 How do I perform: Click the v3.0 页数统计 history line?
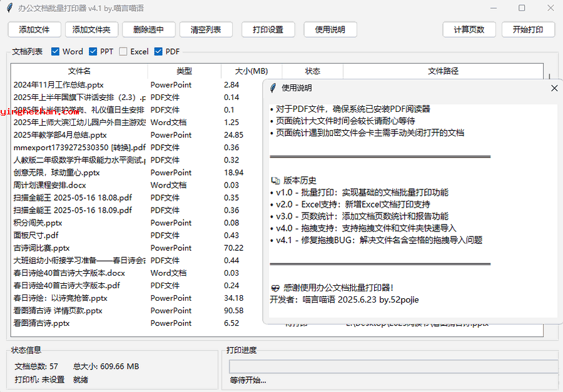[360, 216]
